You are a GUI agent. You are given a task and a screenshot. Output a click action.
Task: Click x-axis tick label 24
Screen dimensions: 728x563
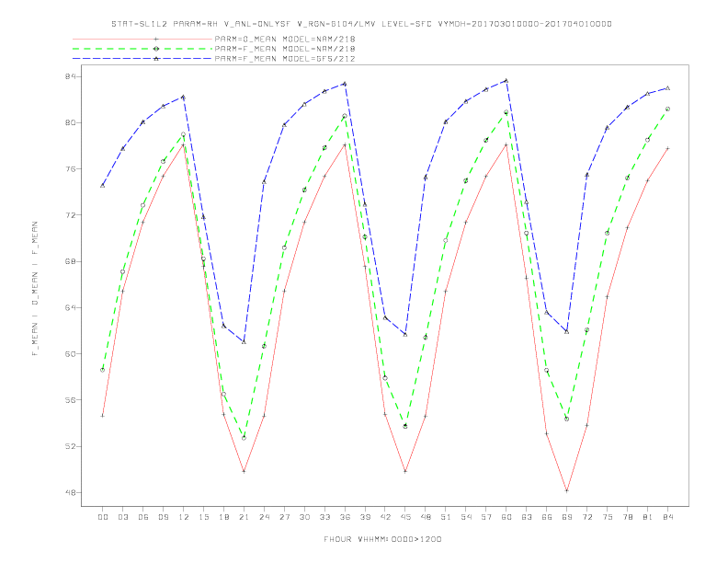[x=264, y=517]
